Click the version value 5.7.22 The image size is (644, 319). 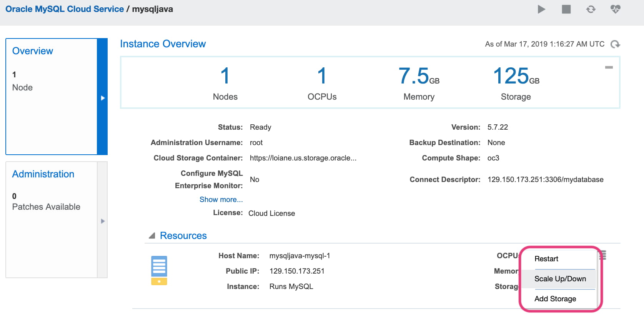(x=498, y=127)
